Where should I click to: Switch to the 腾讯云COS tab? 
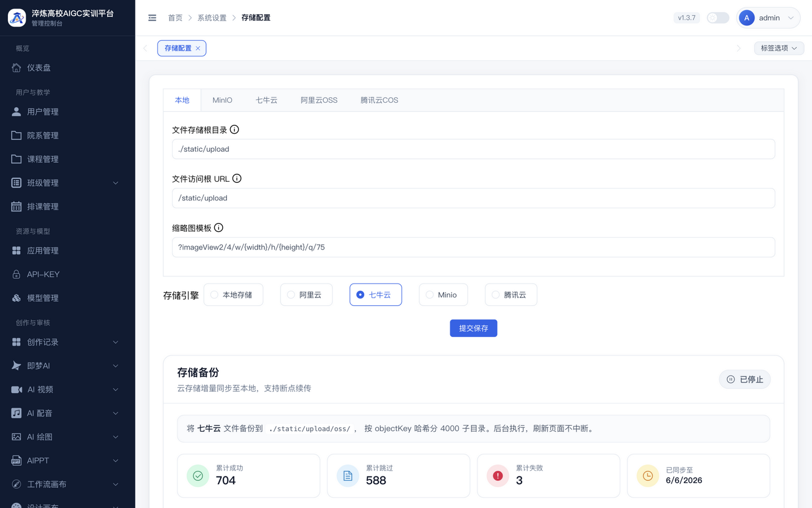tap(379, 100)
